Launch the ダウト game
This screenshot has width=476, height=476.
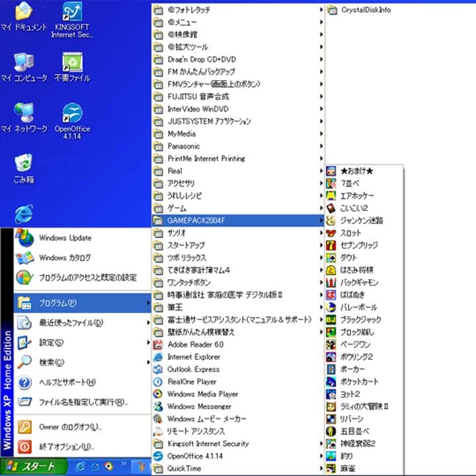point(364,258)
